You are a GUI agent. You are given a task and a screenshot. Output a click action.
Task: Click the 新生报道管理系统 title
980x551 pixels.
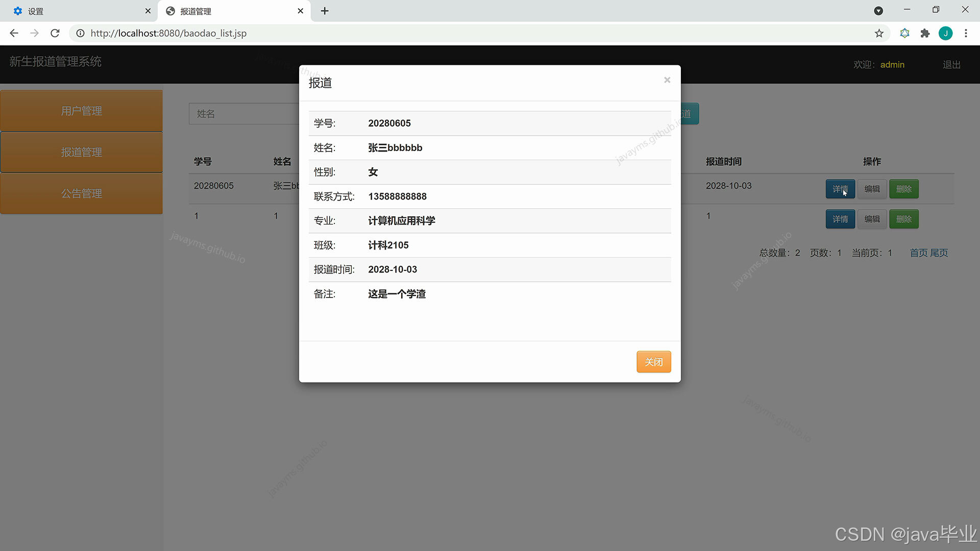coord(55,61)
